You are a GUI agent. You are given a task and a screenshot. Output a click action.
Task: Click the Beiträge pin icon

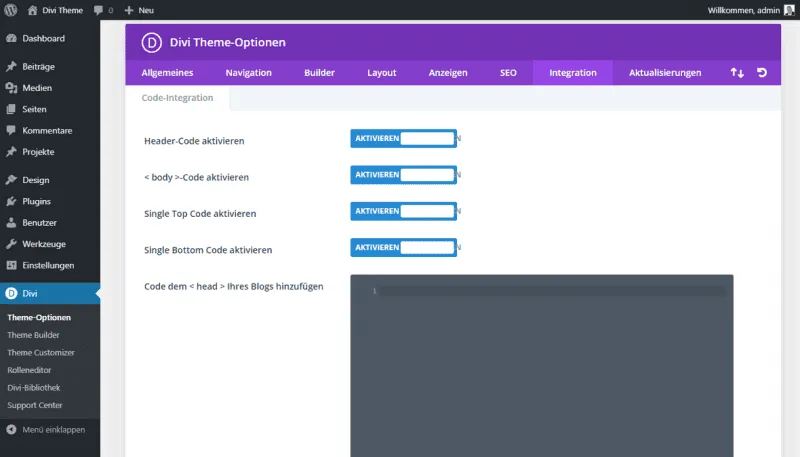pos(11,66)
